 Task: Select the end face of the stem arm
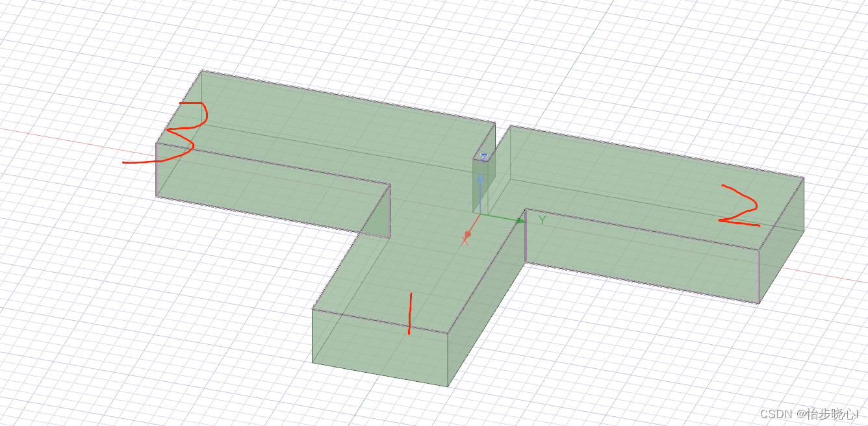click(x=380, y=347)
